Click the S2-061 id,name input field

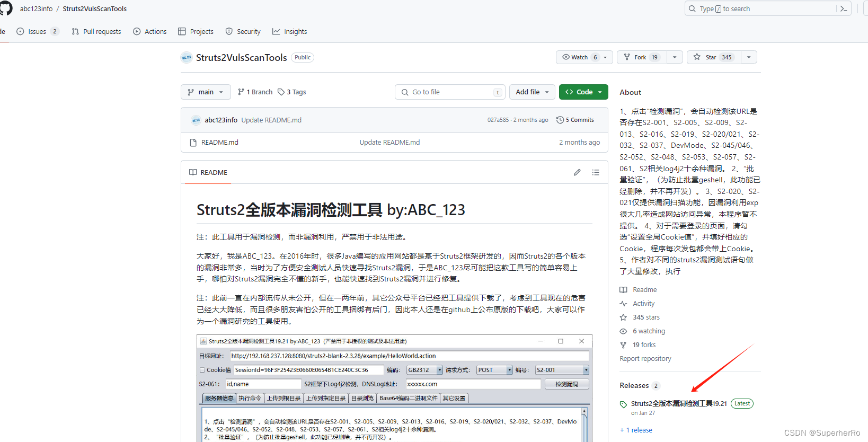tap(263, 384)
